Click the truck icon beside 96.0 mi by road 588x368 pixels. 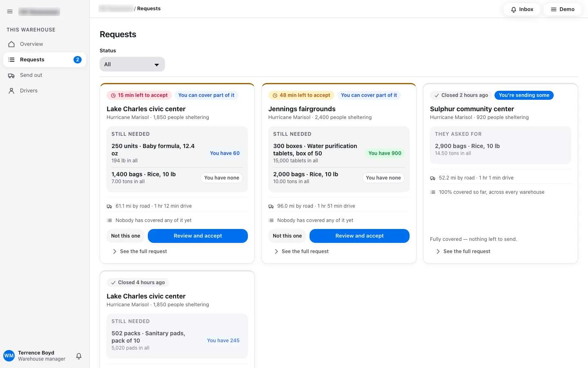(x=271, y=206)
